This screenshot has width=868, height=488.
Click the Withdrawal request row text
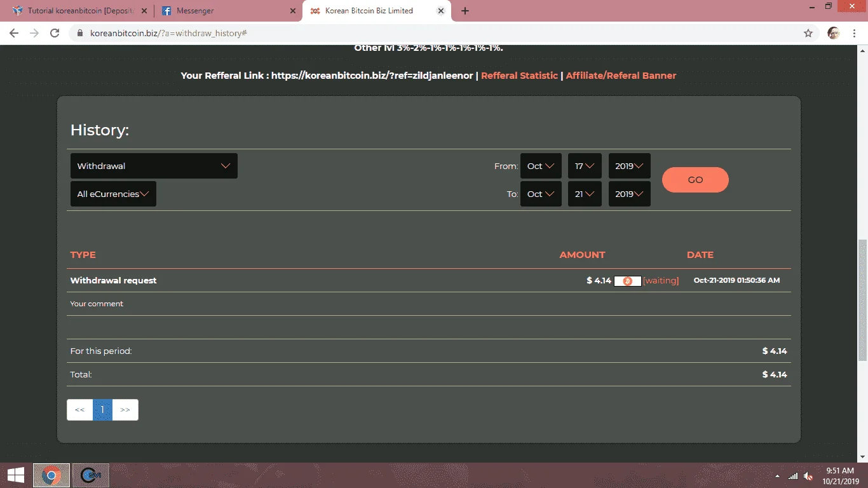pyautogui.click(x=113, y=280)
